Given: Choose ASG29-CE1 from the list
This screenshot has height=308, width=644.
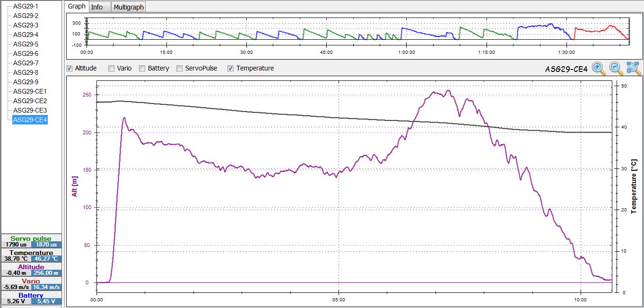Looking at the screenshot, I should tap(30, 91).
